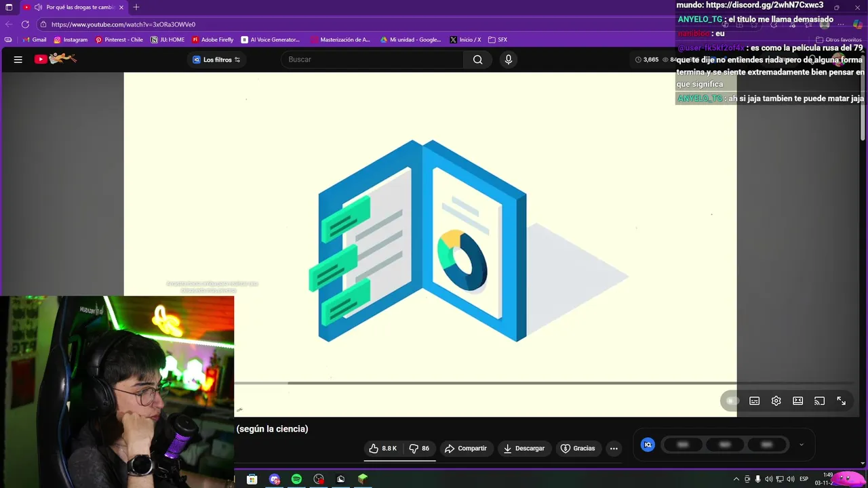Open Spotify from the taskbar
The height and width of the screenshot is (488, 868).
(x=296, y=479)
